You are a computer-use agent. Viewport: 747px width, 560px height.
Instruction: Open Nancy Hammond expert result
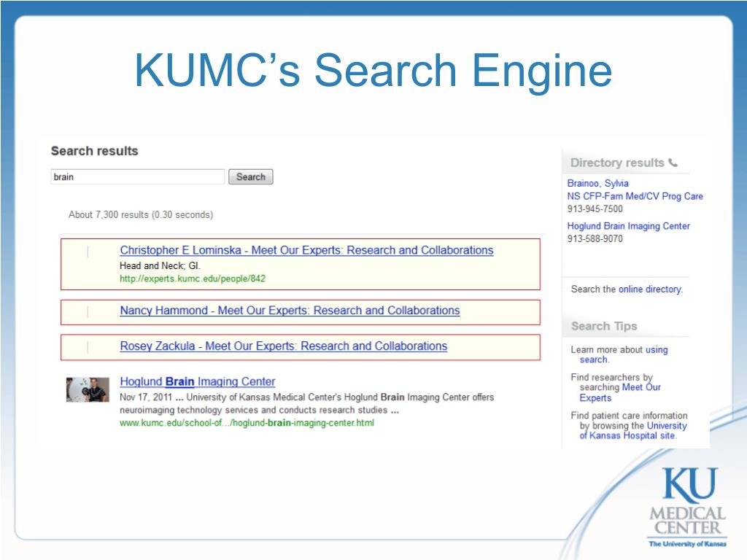(x=290, y=311)
